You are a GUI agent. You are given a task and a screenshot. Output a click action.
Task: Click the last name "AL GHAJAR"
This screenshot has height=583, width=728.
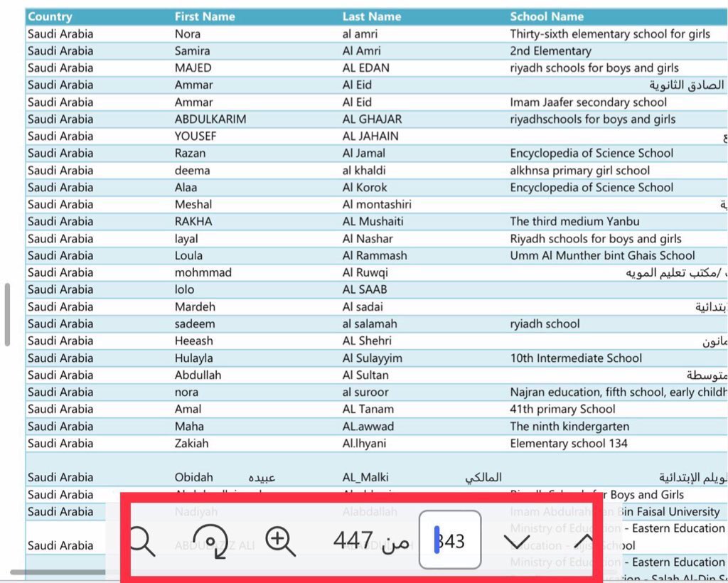[372, 119]
